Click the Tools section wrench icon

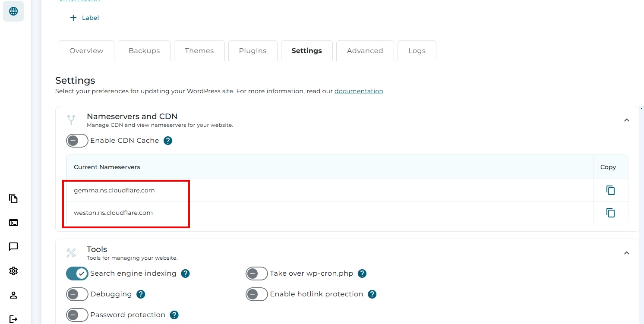click(x=71, y=253)
